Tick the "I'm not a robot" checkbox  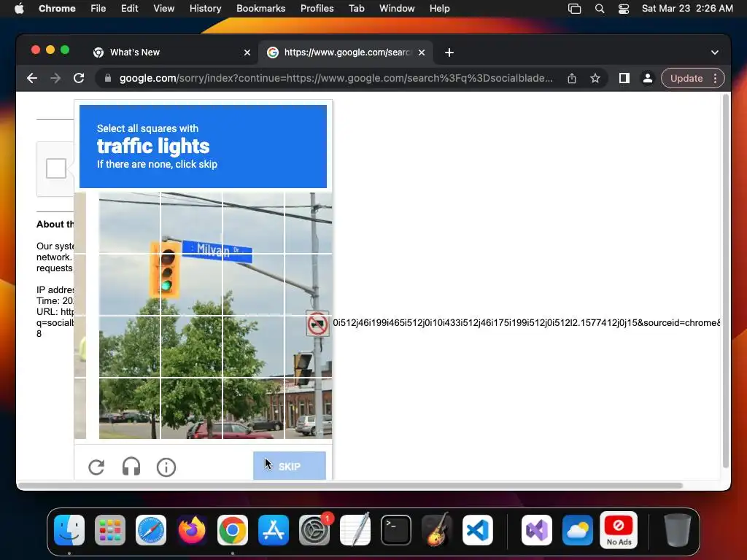56,168
